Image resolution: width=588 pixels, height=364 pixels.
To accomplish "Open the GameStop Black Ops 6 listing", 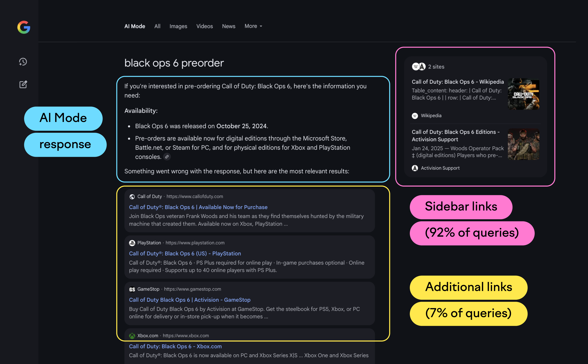I will [189, 300].
